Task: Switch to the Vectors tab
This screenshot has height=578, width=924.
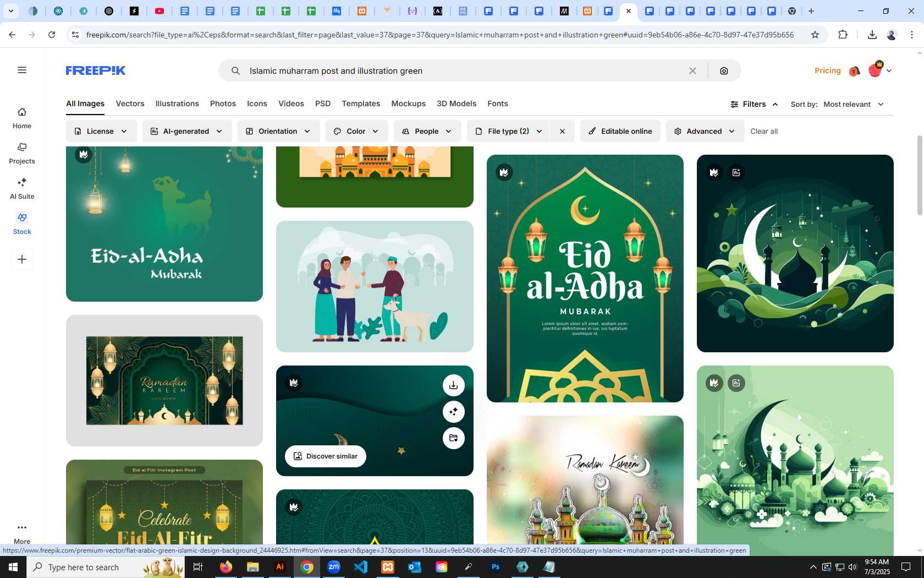Action: pyautogui.click(x=130, y=103)
